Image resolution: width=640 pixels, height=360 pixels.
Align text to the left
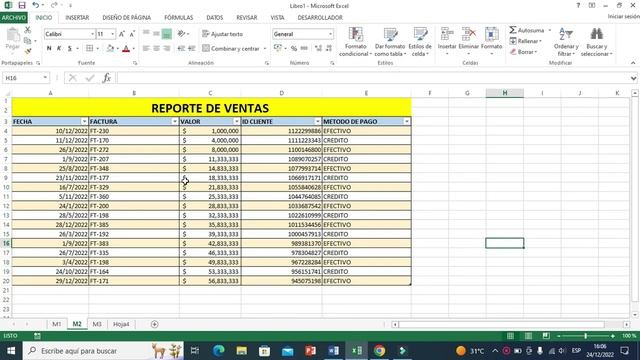146,49
